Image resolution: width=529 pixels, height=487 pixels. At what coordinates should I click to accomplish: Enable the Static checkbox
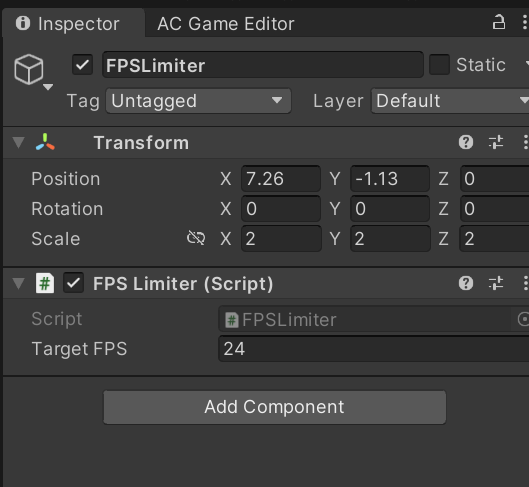click(439, 64)
